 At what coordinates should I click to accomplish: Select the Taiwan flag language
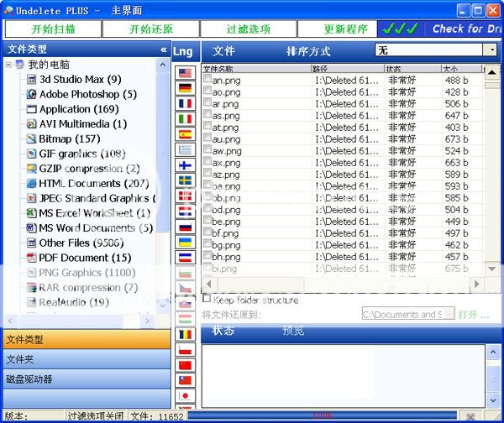[185, 380]
